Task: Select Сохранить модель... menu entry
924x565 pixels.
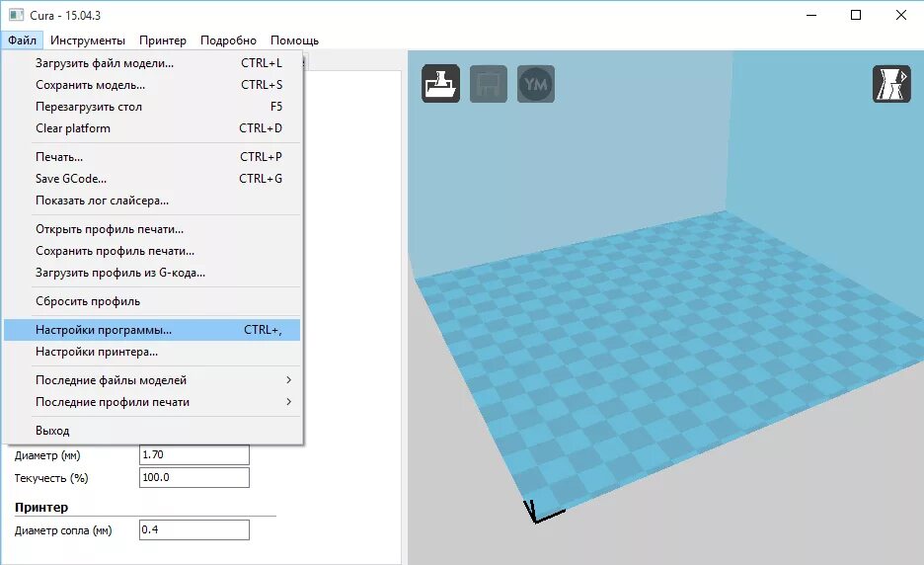Action: [152, 85]
